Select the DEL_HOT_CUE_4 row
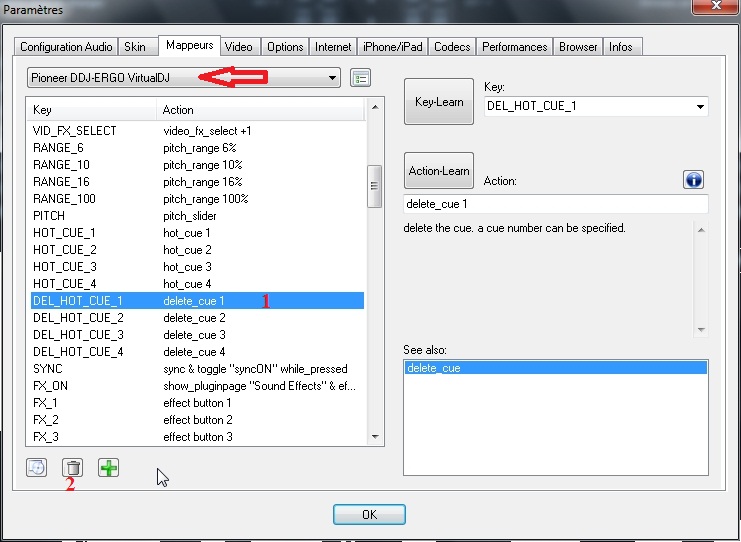The width and height of the screenshot is (741, 542). coord(198,352)
